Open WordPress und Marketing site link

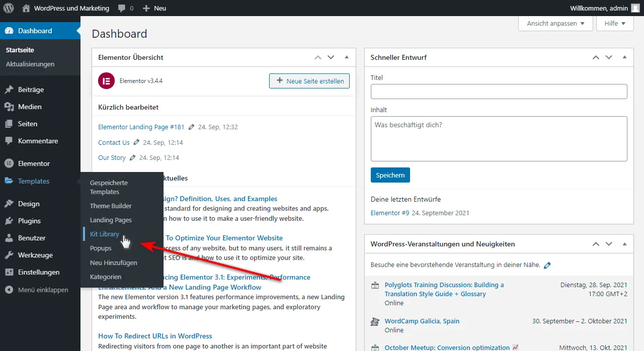(x=71, y=8)
